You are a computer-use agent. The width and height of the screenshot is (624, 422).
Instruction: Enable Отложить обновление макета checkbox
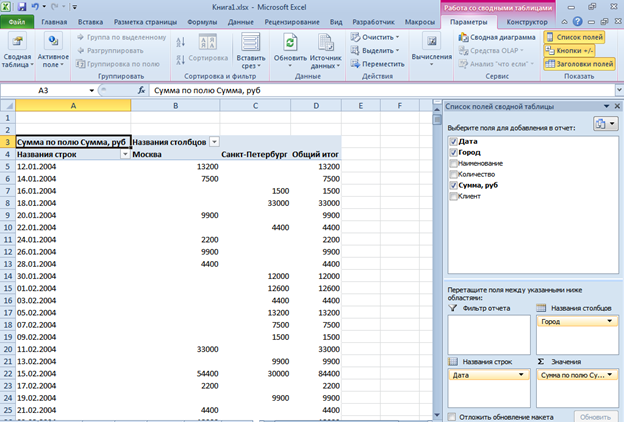click(x=453, y=416)
